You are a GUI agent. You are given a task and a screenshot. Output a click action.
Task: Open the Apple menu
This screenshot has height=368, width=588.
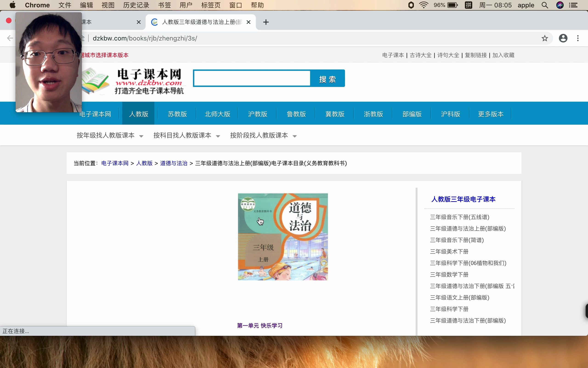pos(12,5)
